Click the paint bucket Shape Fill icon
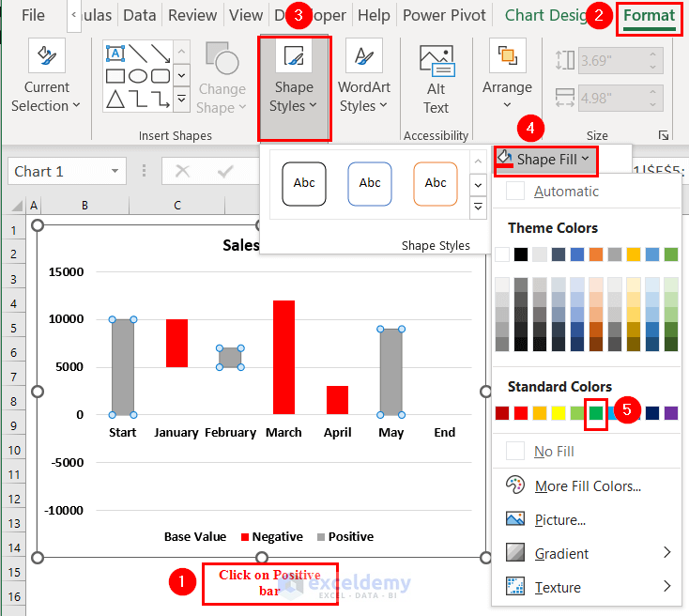689x616 pixels. click(x=505, y=159)
